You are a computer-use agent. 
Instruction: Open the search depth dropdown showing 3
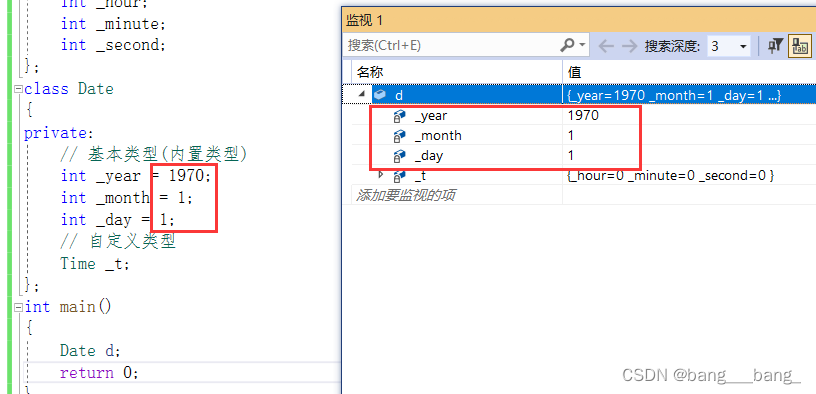tap(728, 46)
